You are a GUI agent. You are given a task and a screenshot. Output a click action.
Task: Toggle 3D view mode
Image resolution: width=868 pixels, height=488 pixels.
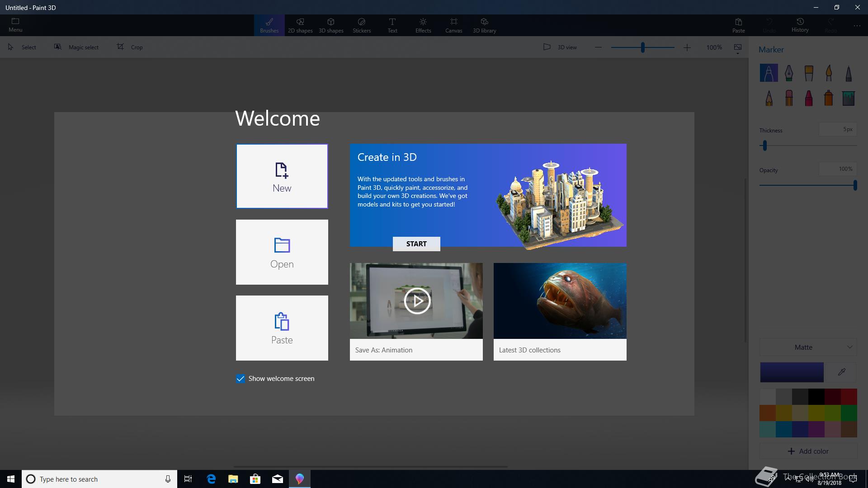(x=560, y=47)
